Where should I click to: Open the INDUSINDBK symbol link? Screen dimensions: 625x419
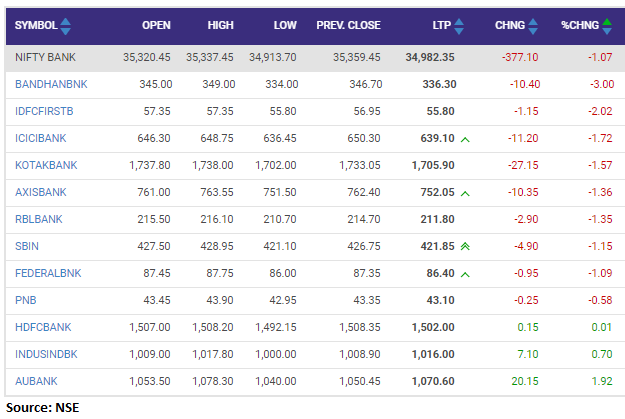pyautogui.click(x=46, y=353)
